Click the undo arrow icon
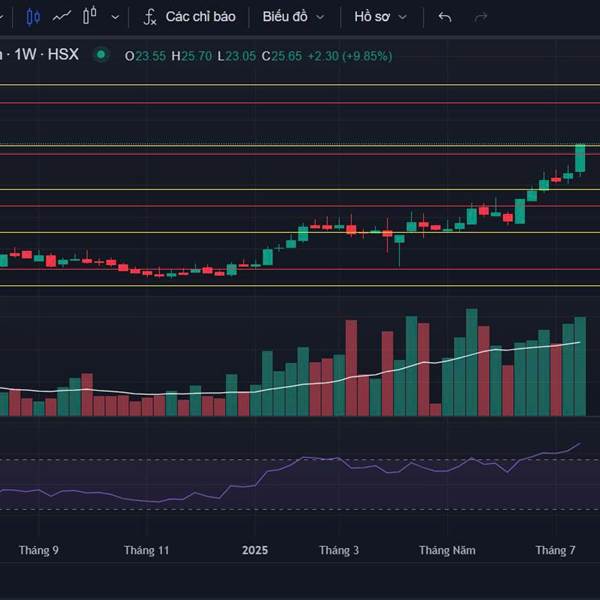 click(x=445, y=17)
